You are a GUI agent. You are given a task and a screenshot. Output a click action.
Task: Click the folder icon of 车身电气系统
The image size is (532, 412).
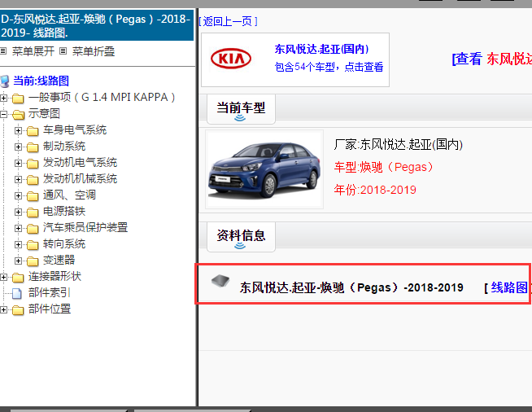(x=33, y=131)
